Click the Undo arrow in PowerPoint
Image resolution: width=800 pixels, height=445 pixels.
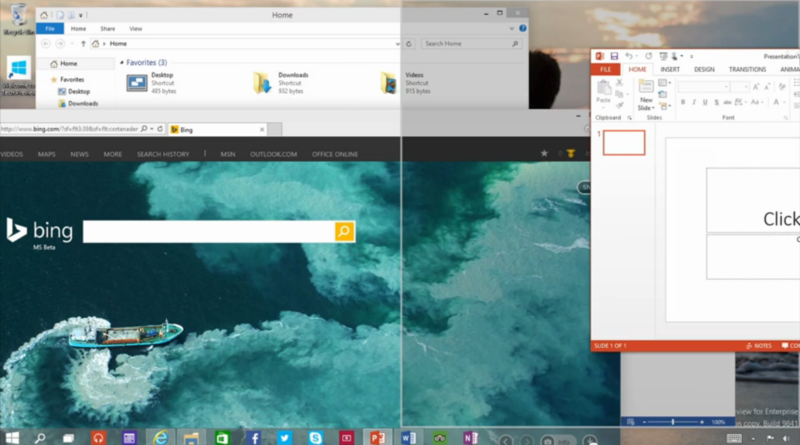(629, 56)
